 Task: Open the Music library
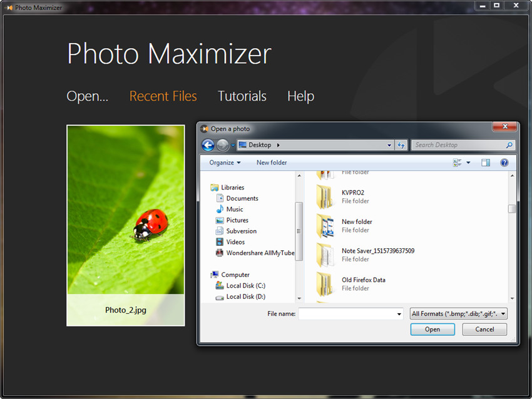[235, 209]
